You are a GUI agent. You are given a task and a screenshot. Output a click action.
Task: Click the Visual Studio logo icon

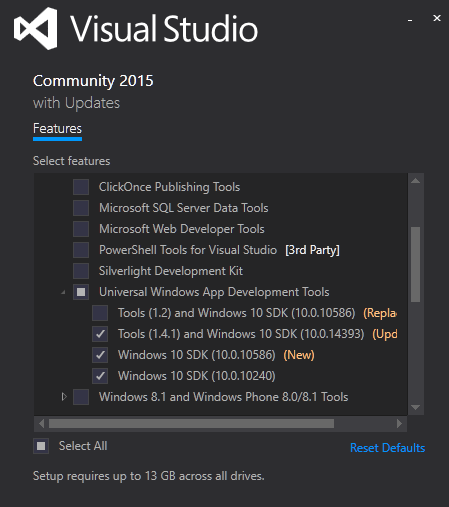click(35, 29)
